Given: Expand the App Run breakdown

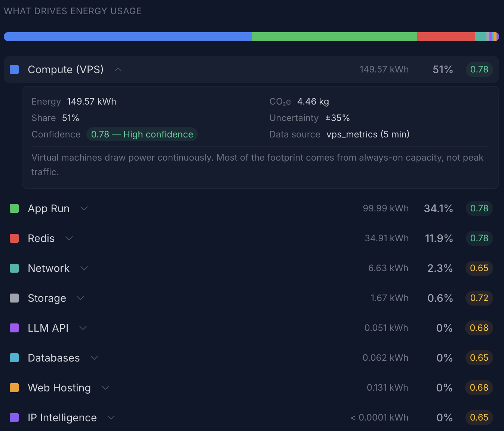Looking at the screenshot, I should pyautogui.click(x=84, y=208).
